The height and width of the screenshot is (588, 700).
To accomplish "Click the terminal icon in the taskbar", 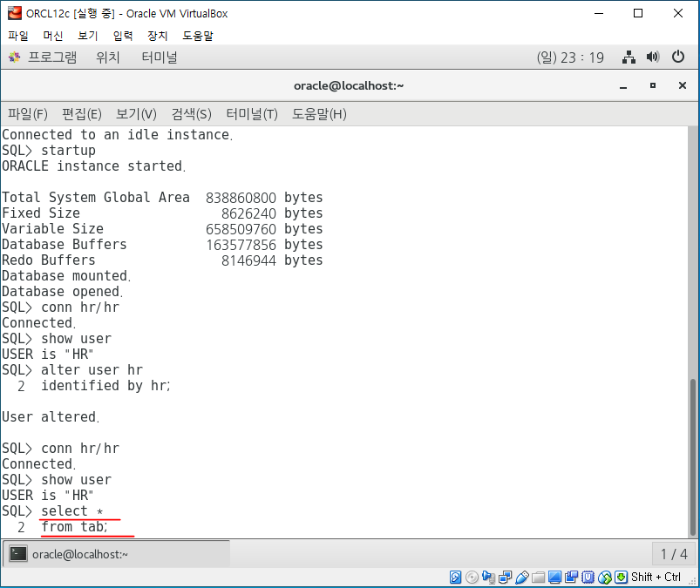I will pos(18,554).
